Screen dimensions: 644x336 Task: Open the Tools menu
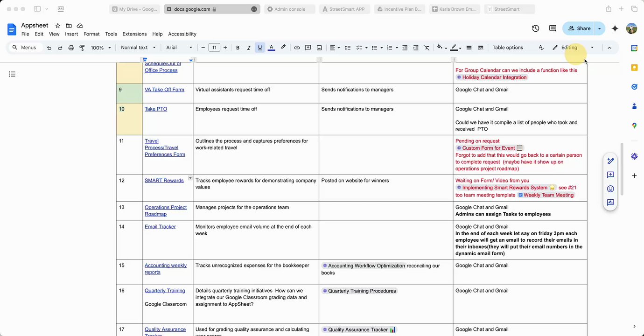tap(111, 34)
